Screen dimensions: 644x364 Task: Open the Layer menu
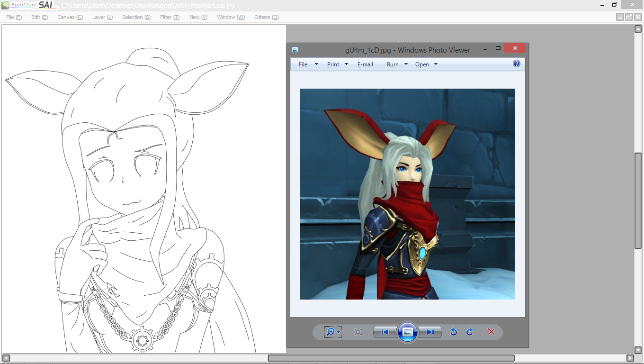[102, 17]
